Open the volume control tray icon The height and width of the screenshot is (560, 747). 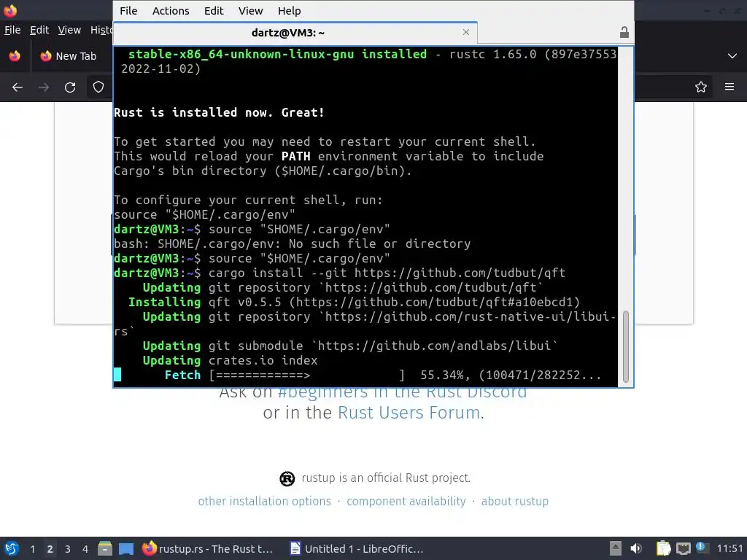pyautogui.click(x=636, y=548)
